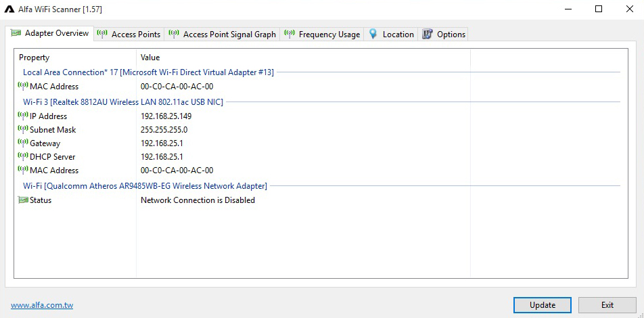Click the Property column header

[x=34, y=58]
